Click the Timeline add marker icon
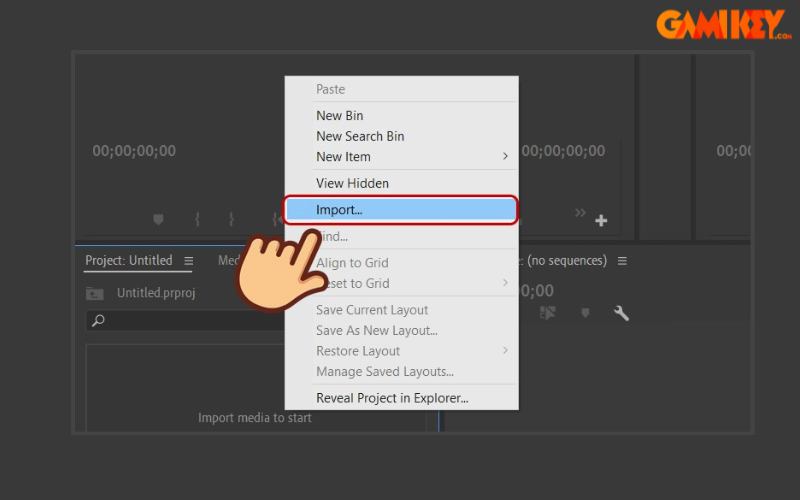800x500 pixels. (585, 313)
